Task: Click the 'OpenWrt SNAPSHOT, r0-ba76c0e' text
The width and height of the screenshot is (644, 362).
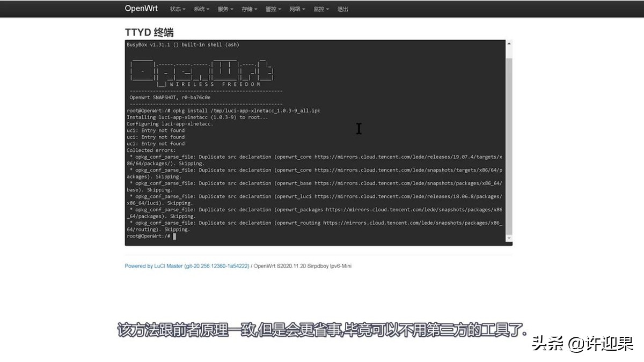Action: [170, 98]
